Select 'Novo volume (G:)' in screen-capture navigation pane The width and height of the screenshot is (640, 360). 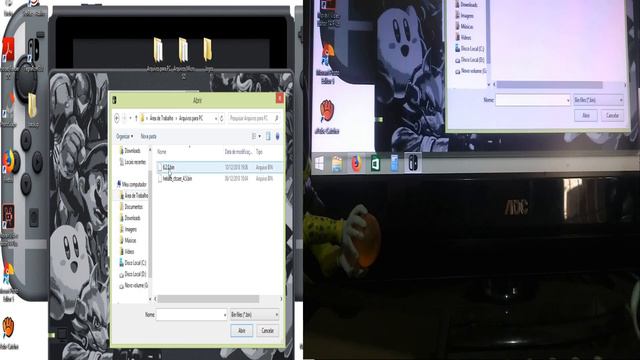[133, 286]
